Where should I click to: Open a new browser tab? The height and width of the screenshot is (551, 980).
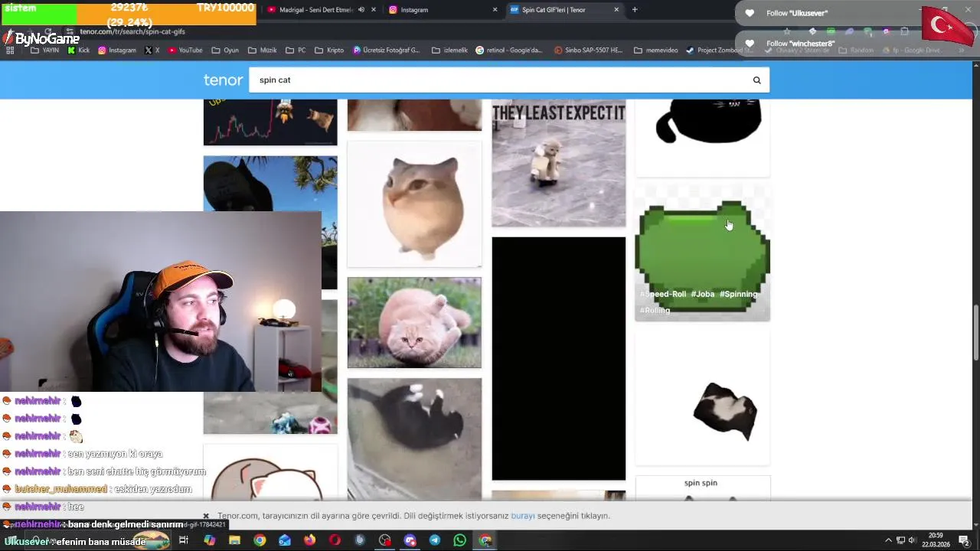tap(635, 10)
